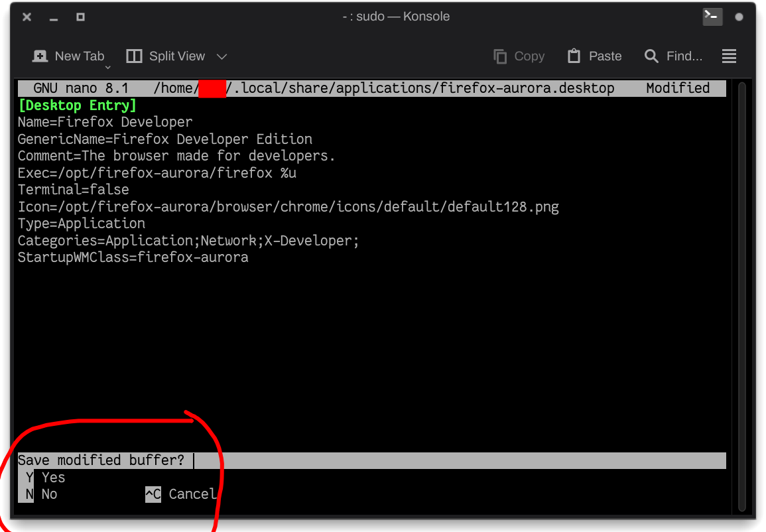The image size is (766, 532).
Task: Select '^C Cancel' in the nano prompt
Action: click(x=181, y=494)
